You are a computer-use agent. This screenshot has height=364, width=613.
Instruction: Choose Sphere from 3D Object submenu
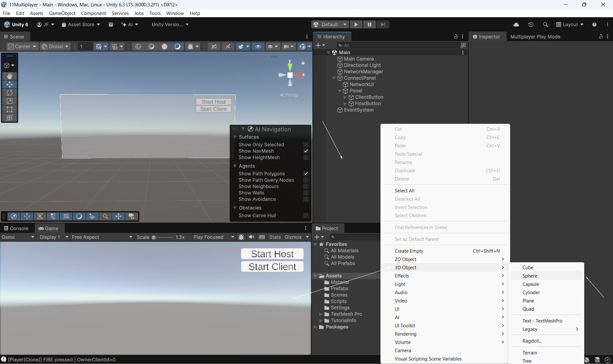pyautogui.click(x=530, y=276)
